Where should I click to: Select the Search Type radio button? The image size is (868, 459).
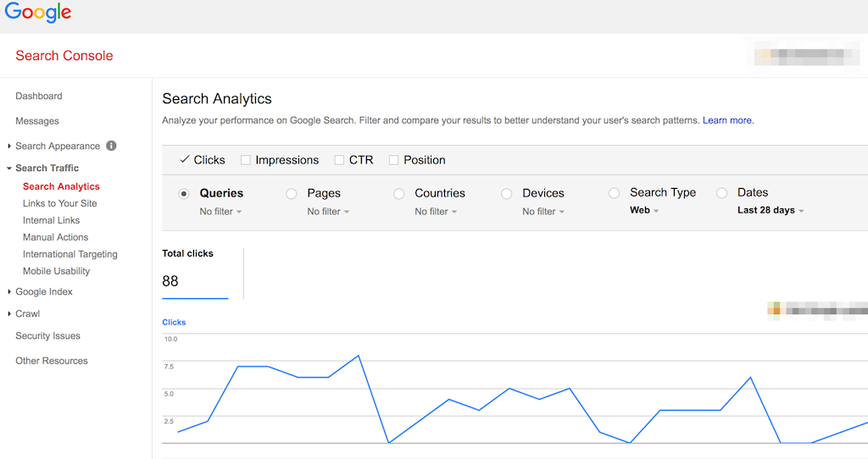[614, 193]
